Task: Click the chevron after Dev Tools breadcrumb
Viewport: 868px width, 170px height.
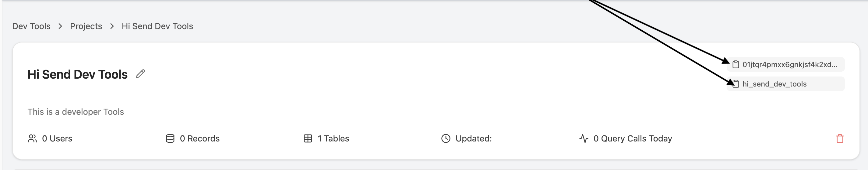Action: (60, 26)
